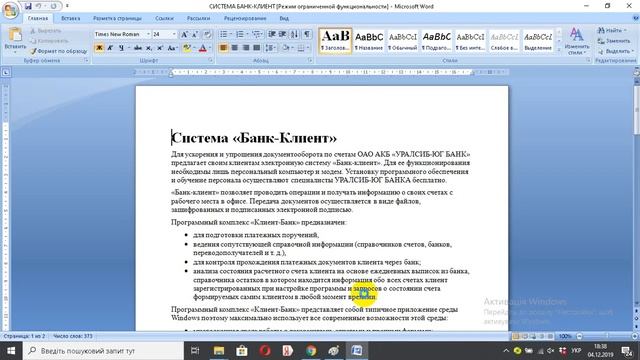The width and height of the screenshot is (640, 360).
Task: Click the numbered list icon
Action: tap(240, 34)
